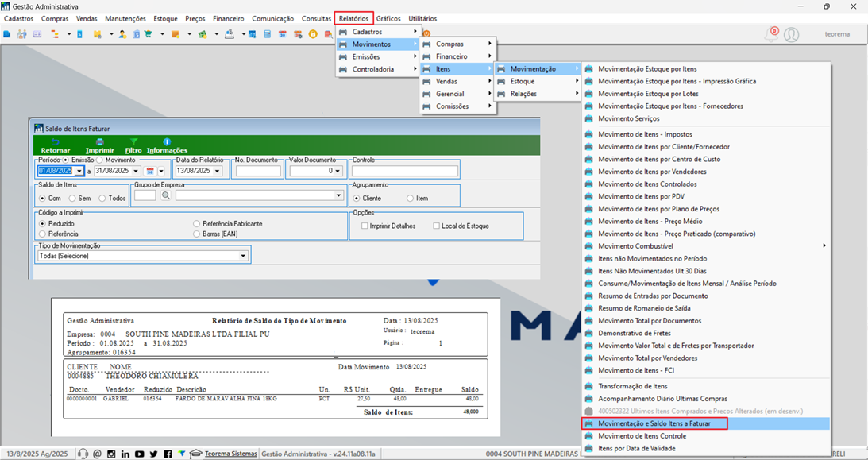Open the calculator toolbar icon

tap(268, 34)
